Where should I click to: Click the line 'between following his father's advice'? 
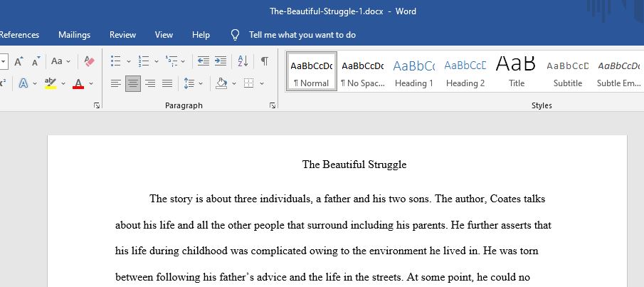click(x=322, y=277)
